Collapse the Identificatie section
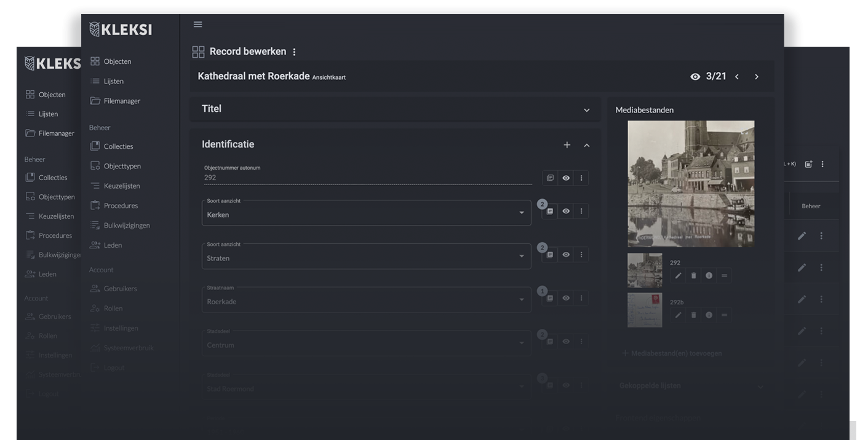 click(x=586, y=146)
